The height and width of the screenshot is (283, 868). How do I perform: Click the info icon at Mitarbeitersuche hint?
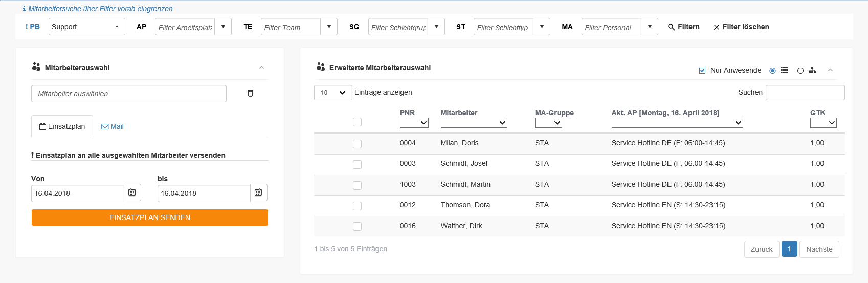[x=24, y=9]
